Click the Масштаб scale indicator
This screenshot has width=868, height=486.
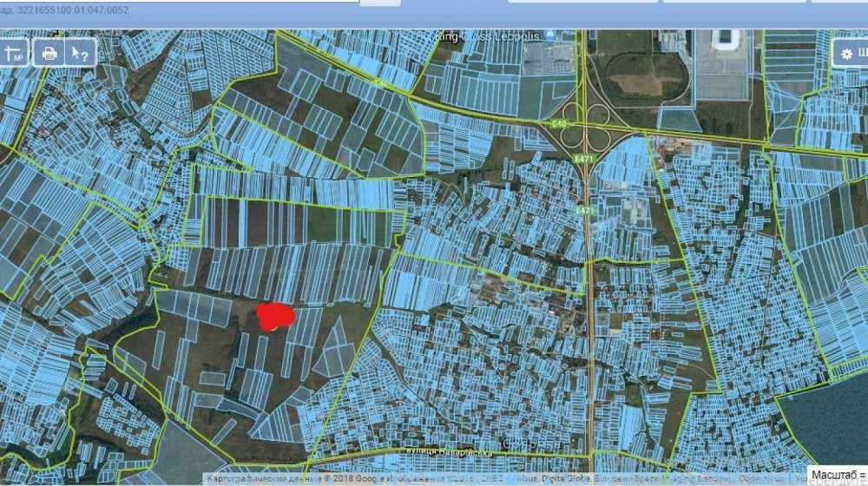[x=839, y=475]
